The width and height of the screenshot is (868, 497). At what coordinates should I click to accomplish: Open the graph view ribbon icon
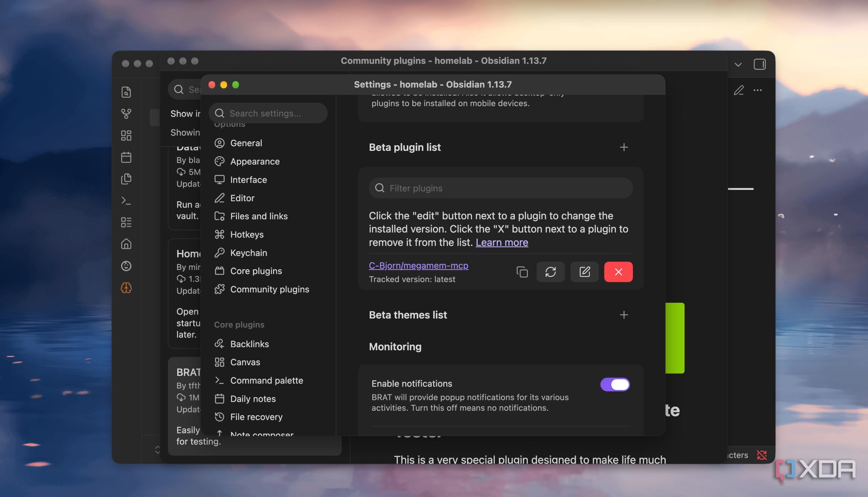(126, 114)
